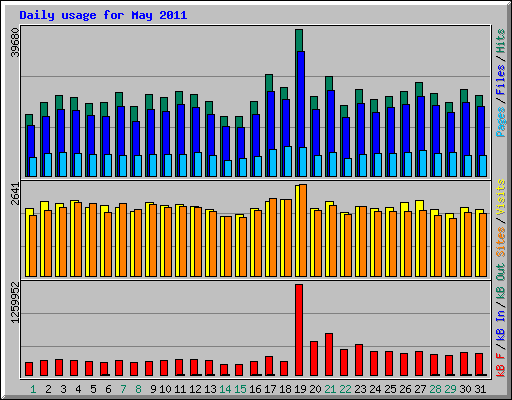Click day label 19 on the x-axis
The width and height of the screenshot is (512, 400).
[x=300, y=389]
